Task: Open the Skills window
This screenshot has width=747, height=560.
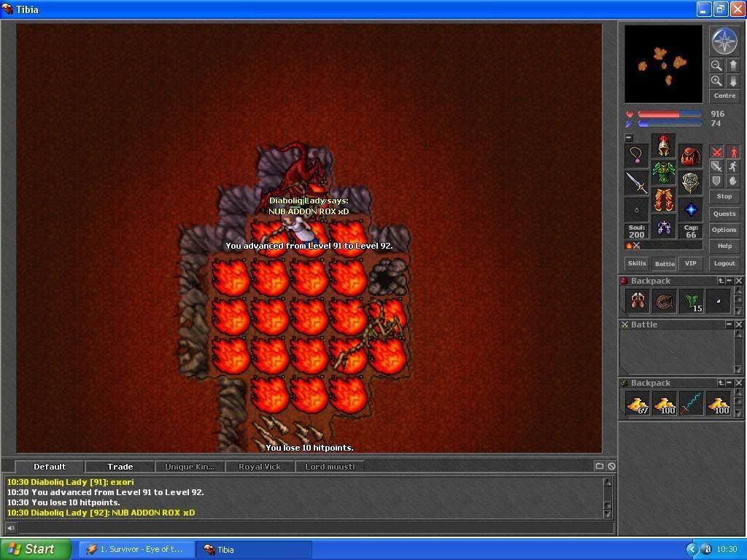Action: (x=637, y=263)
